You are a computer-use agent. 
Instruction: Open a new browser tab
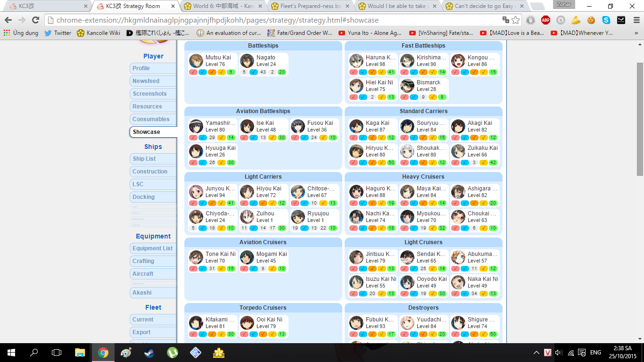[x=537, y=7]
